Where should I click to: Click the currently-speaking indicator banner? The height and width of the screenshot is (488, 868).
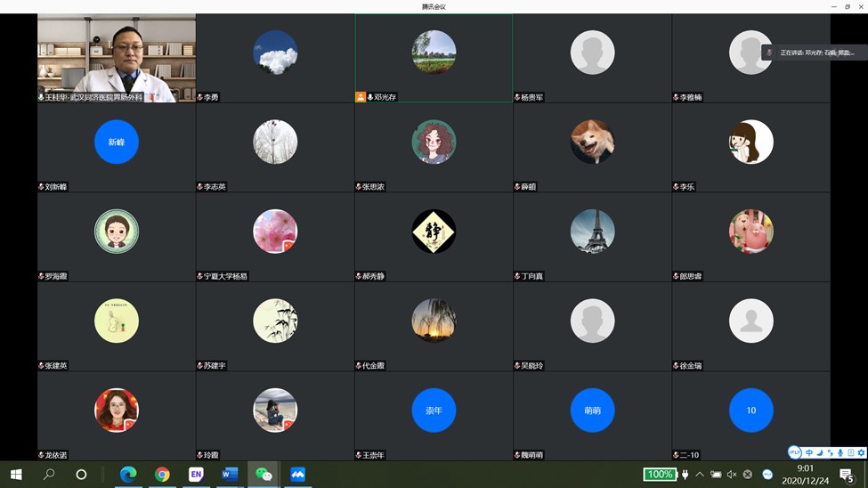[814, 53]
